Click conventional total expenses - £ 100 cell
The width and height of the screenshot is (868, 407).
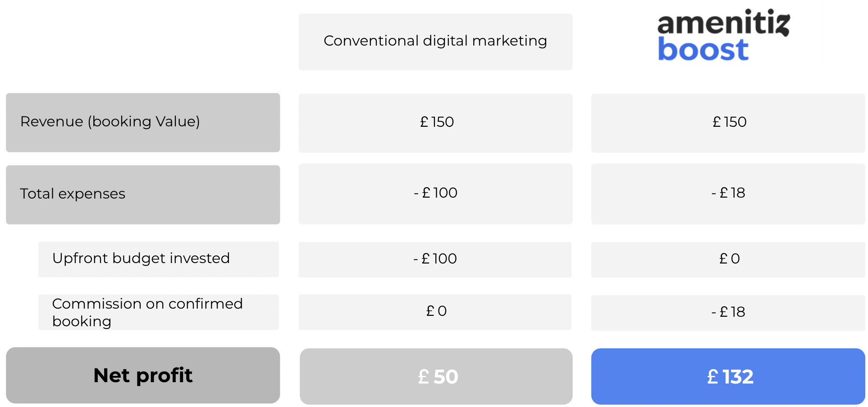click(435, 194)
